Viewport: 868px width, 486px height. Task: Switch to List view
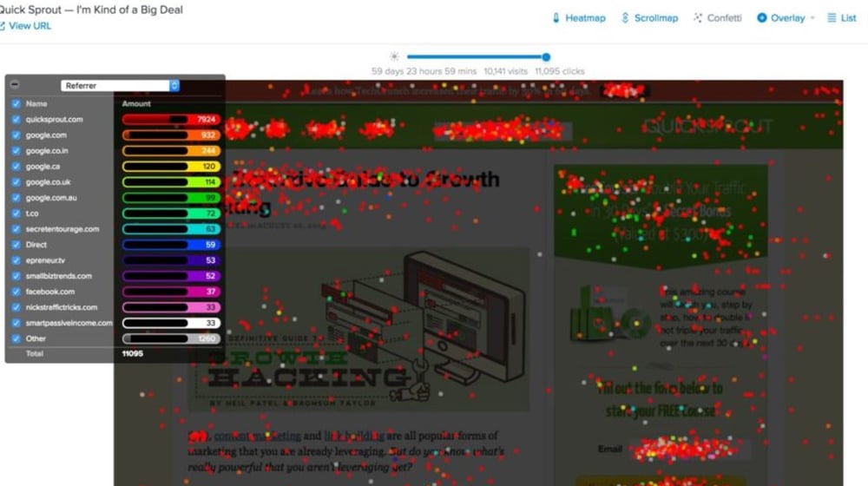click(x=841, y=17)
